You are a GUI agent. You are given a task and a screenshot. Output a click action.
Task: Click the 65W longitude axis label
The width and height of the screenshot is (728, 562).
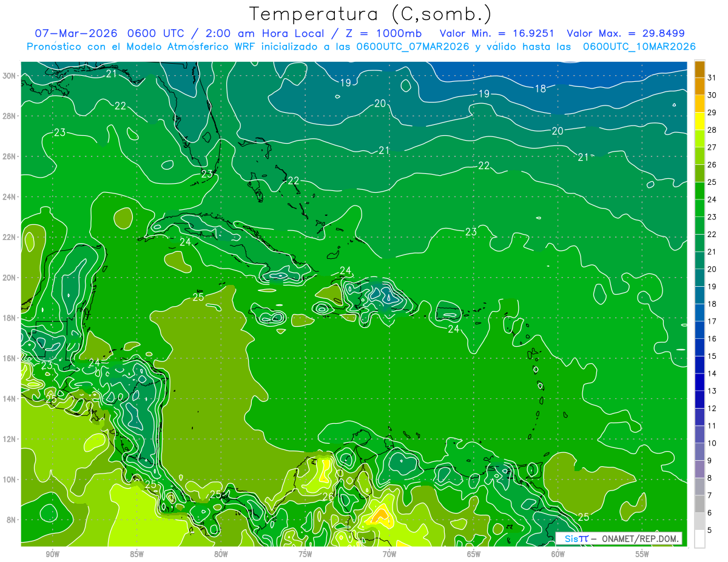474,554
